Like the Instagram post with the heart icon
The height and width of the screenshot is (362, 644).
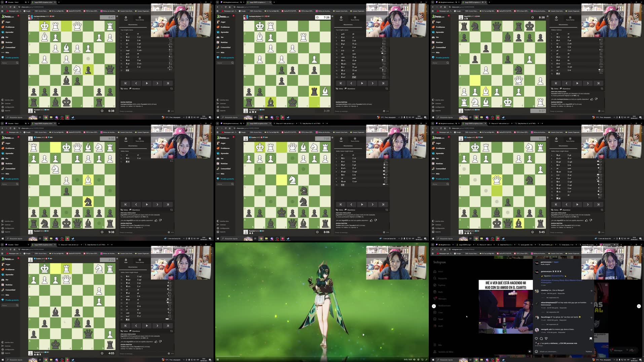[x=536, y=338]
